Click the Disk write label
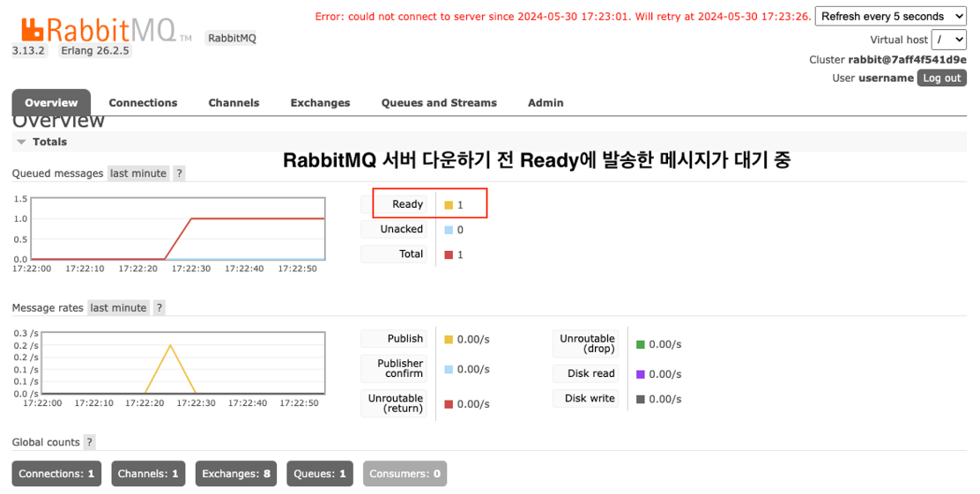 tap(586, 398)
